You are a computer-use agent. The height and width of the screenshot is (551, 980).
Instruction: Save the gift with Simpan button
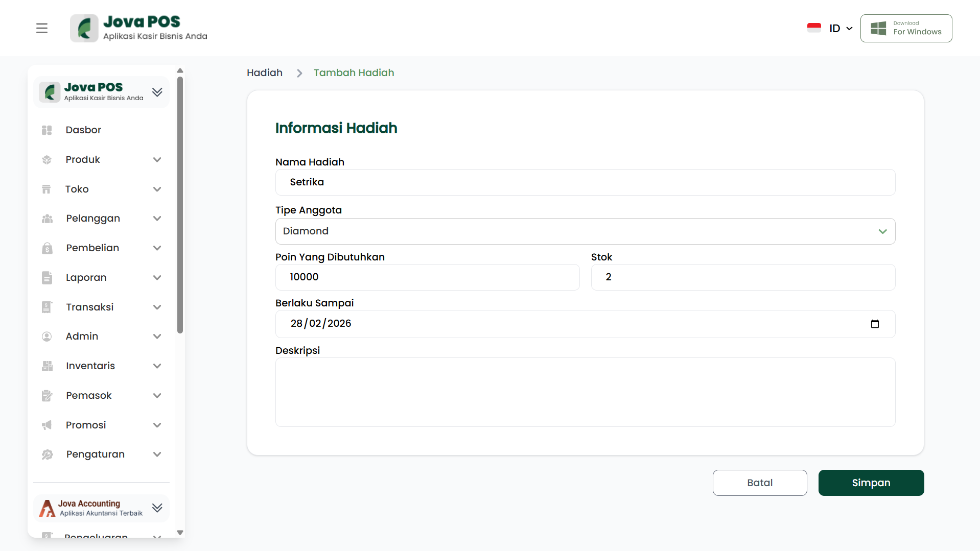pyautogui.click(x=871, y=483)
